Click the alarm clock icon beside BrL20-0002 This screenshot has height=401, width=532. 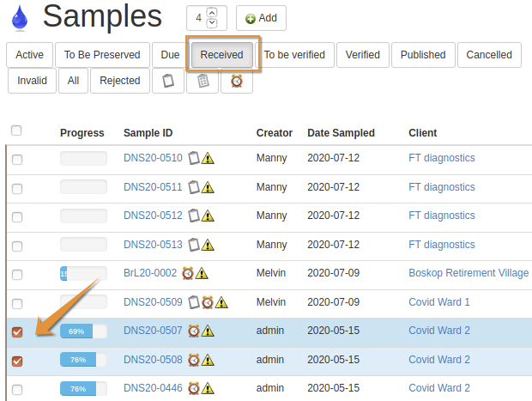[188, 273]
